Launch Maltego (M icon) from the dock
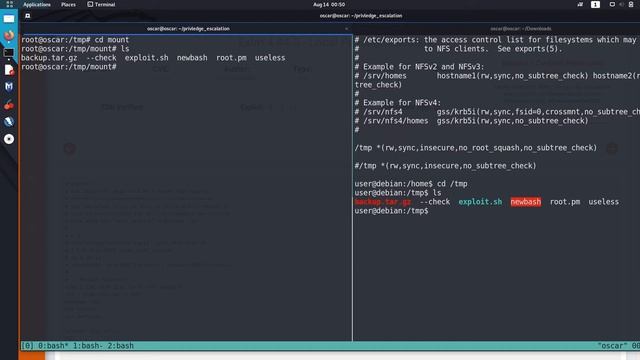640x360 pixels. pyautogui.click(x=9, y=87)
